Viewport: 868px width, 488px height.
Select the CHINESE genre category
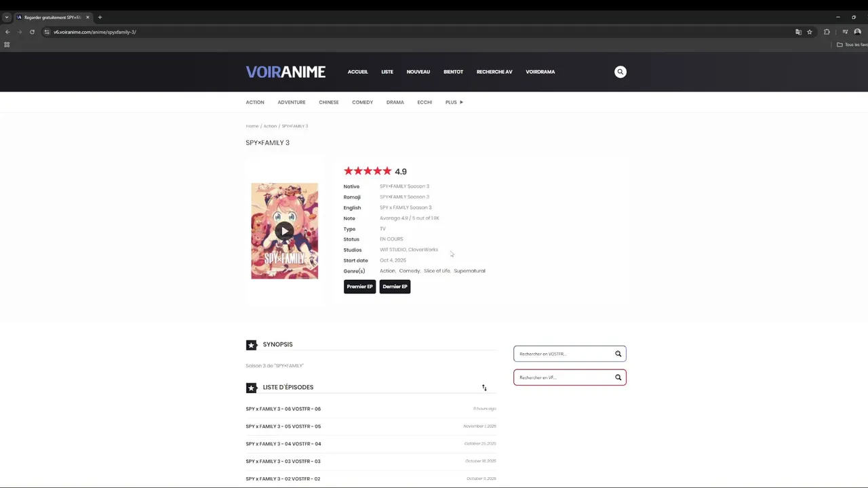coord(328,102)
